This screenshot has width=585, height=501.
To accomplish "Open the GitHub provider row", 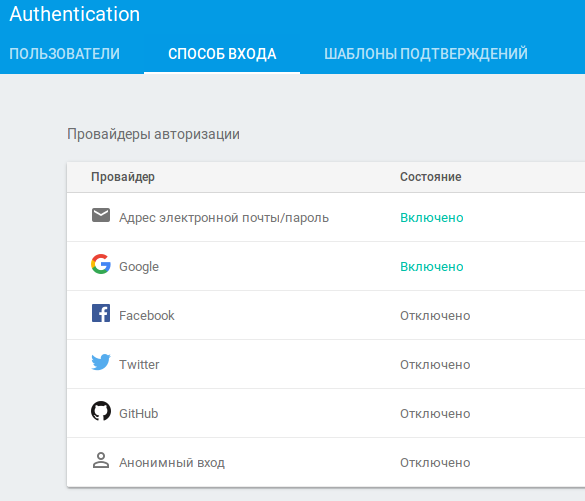I will tap(326, 413).
